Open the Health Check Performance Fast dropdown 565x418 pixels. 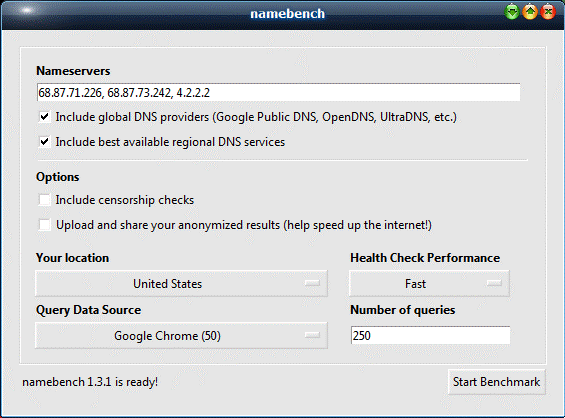tap(429, 284)
